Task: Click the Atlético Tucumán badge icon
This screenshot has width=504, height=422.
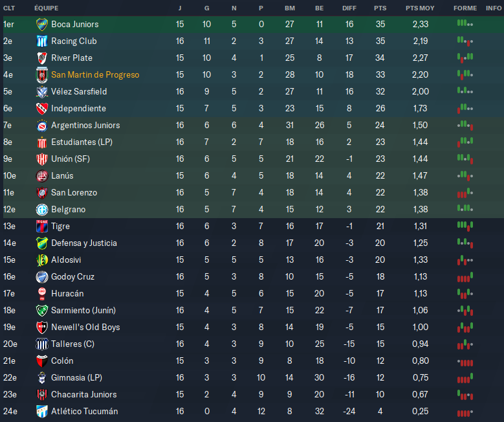Action: click(x=42, y=411)
